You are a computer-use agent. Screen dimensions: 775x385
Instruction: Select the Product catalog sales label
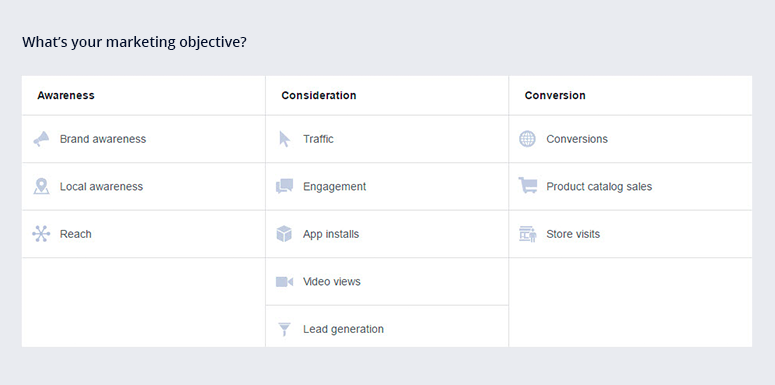[x=599, y=186]
